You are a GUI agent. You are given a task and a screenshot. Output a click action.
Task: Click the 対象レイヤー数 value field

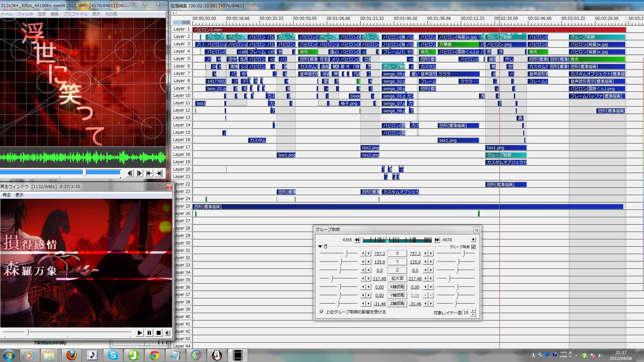pos(466,313)
